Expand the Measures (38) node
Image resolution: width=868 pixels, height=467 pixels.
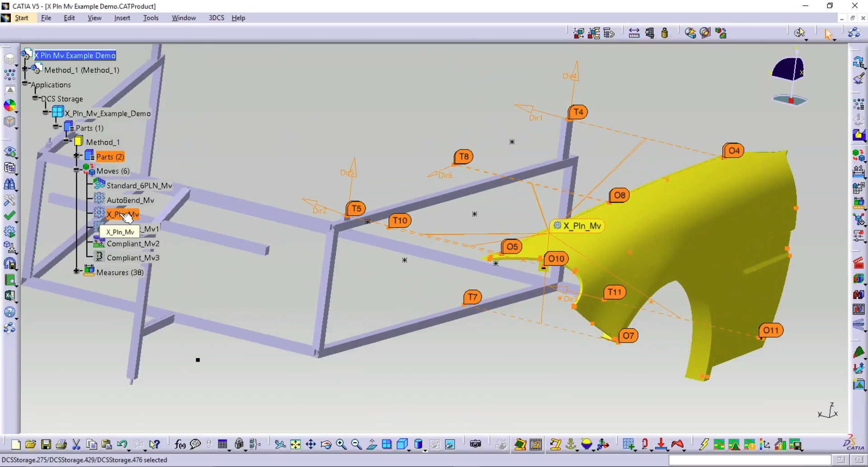point(77,271)
